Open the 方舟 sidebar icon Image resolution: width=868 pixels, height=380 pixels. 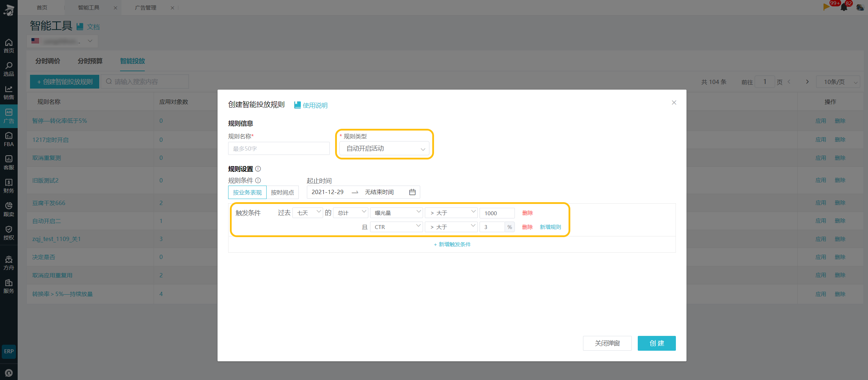tap(9, 263)
